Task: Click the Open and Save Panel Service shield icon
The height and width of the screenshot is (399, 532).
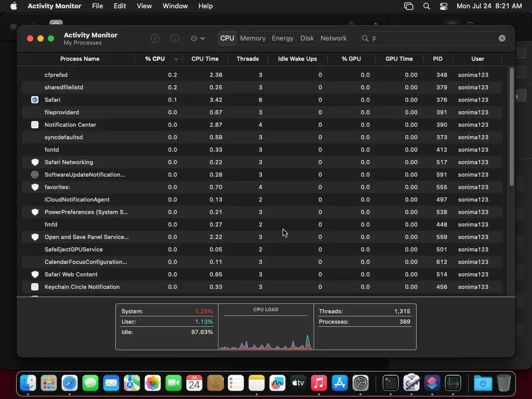Action: coord(35,237)
